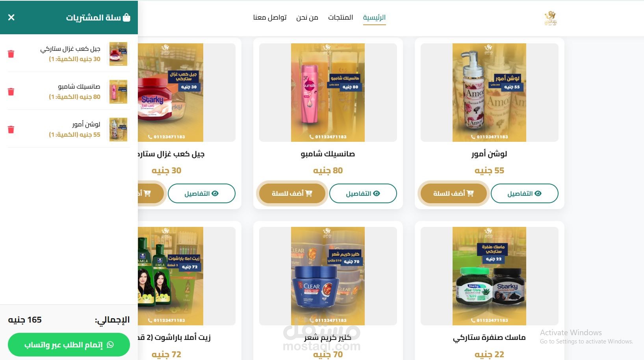Viewport: 644px width, 360px height.
Task: Go to the المنتجات menu item
Action: point(340,17)
